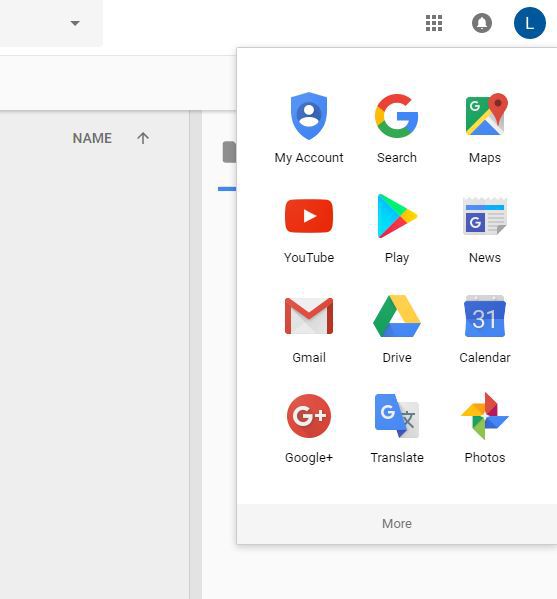Sort by the NAME column header
The width and height of the screenshot is (557, 599).
click(x=92, y=138)
